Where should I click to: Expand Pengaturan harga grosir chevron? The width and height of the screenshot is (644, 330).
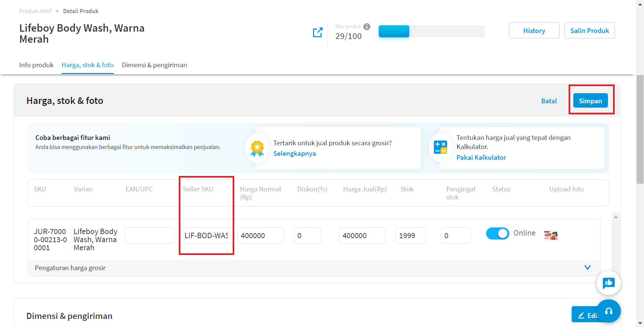coord(587,267)
